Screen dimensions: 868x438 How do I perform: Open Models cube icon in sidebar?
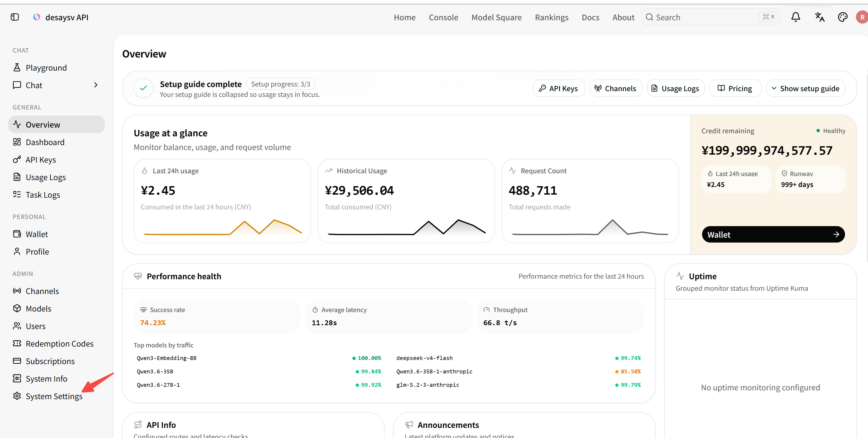point(17,309)
